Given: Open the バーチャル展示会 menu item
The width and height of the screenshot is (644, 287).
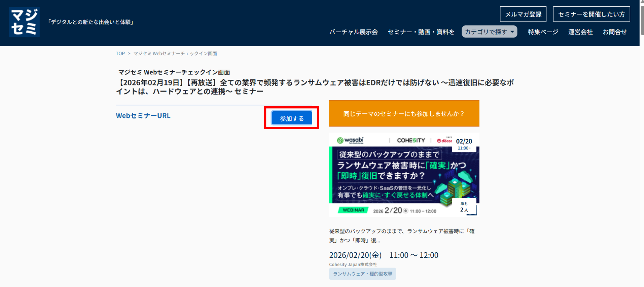Looking at the screenshot, I should click(353, 32).
